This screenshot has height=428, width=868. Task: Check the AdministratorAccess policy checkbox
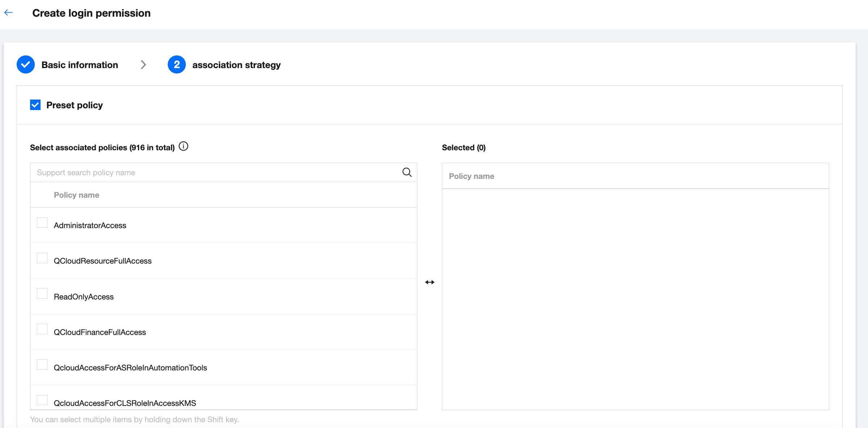42,223
